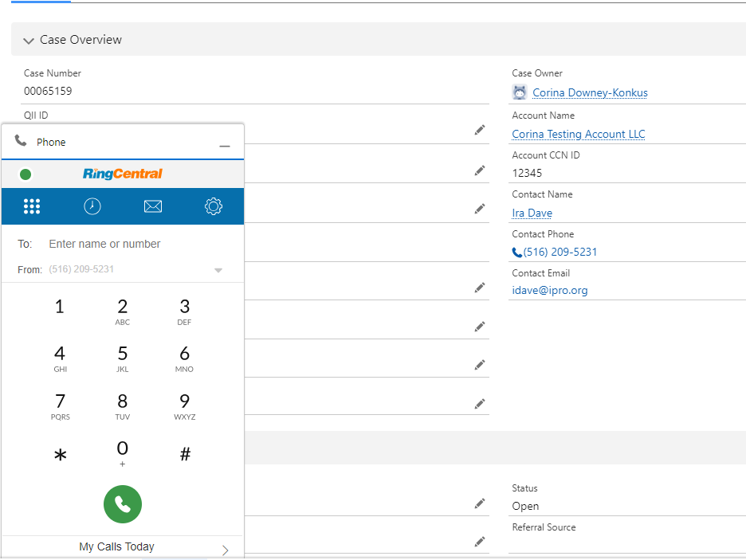Viewport: 746px width, 560px height.
Task: Tap the pound key on keypad
Action: pyautogui.click(x=185, y=454)
